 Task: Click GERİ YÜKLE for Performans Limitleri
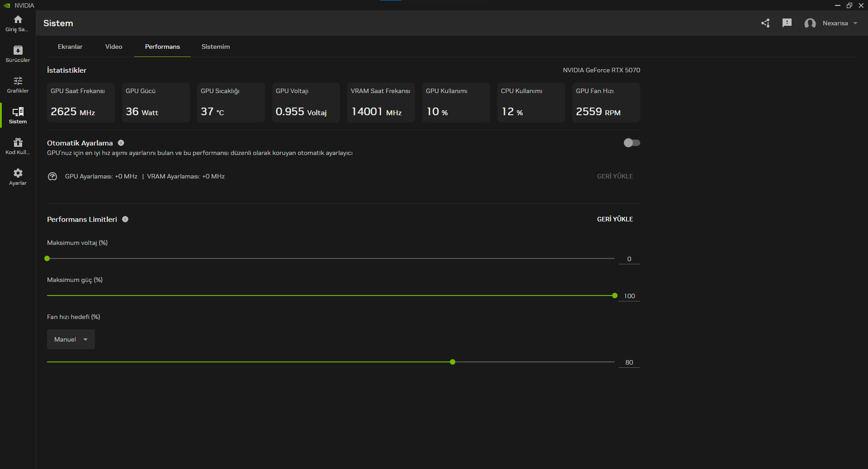(615, 219)
